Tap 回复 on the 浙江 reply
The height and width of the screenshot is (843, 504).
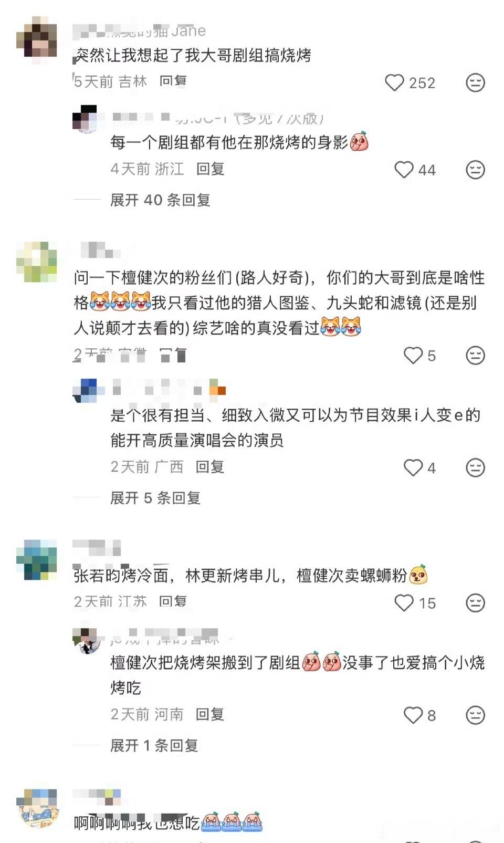211,169
